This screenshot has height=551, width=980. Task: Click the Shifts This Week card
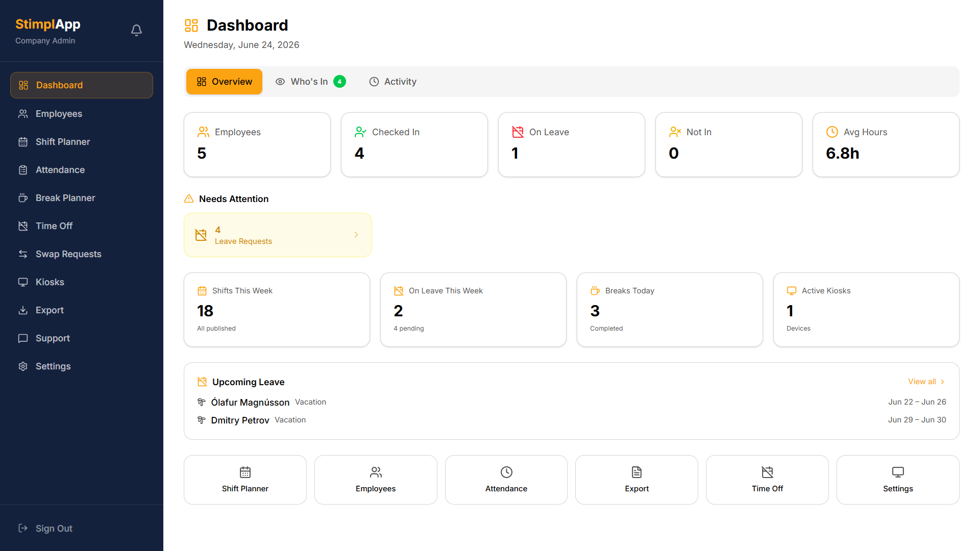pyautogui.click(x=277, y=310)
